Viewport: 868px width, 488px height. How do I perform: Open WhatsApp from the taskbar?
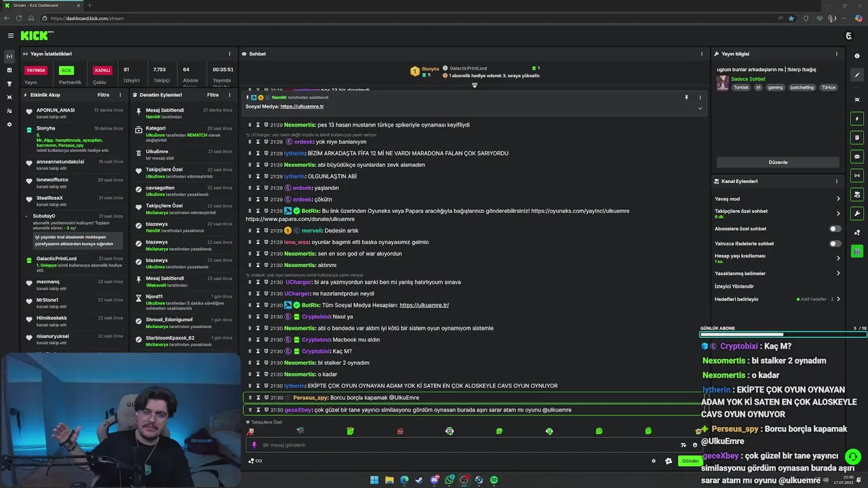[449, 480]
